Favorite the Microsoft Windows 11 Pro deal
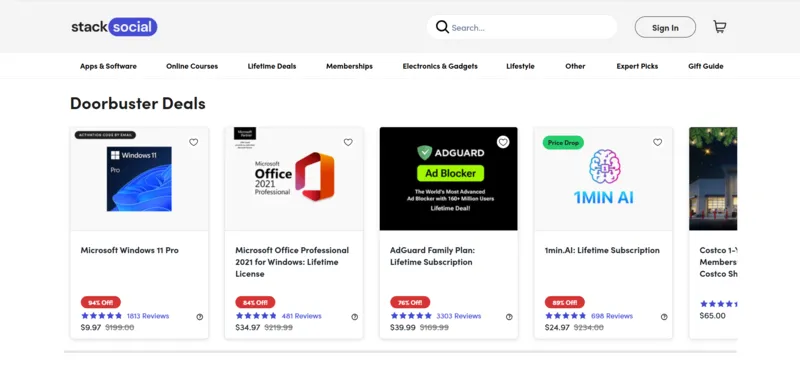The width and height of the screenshot is (800, 366). coord(193,142)
